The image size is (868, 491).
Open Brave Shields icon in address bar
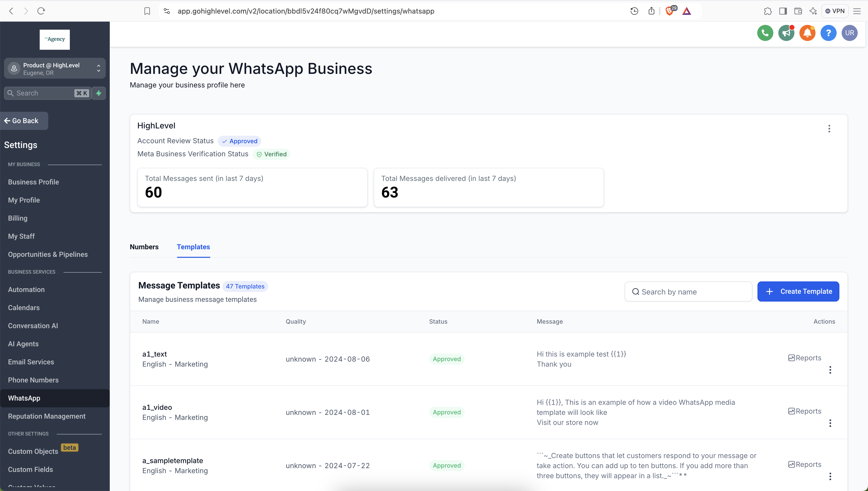669,11
